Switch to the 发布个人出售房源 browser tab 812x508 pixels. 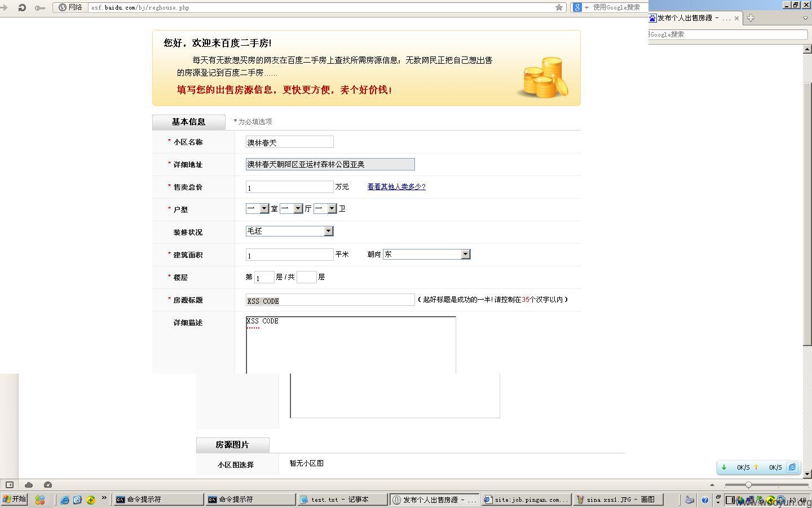(x=694, y=18)
